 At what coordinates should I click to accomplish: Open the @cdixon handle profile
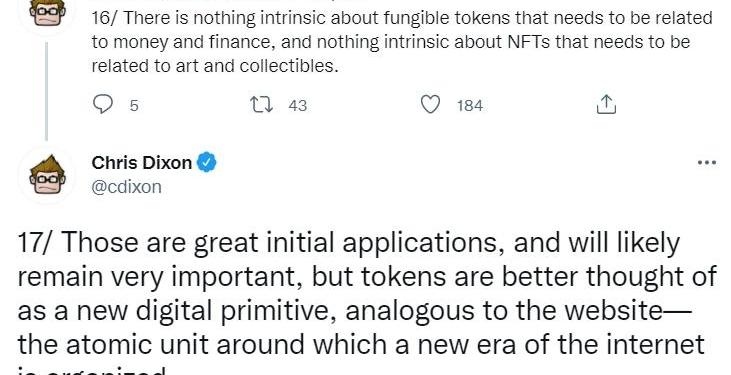pos(127,187)
